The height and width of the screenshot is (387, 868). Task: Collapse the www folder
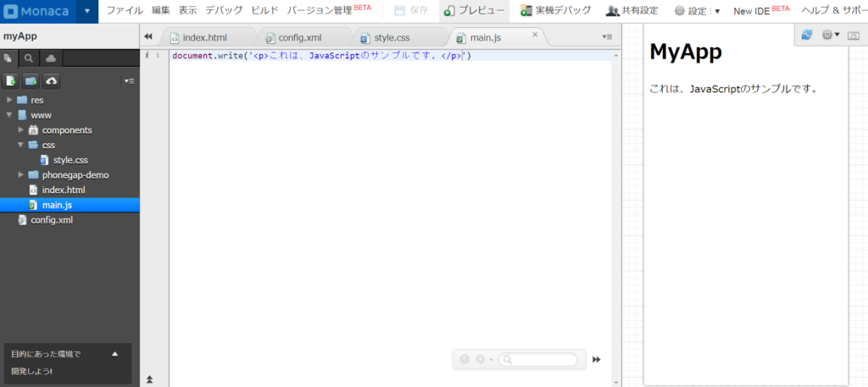click(9, 115)
